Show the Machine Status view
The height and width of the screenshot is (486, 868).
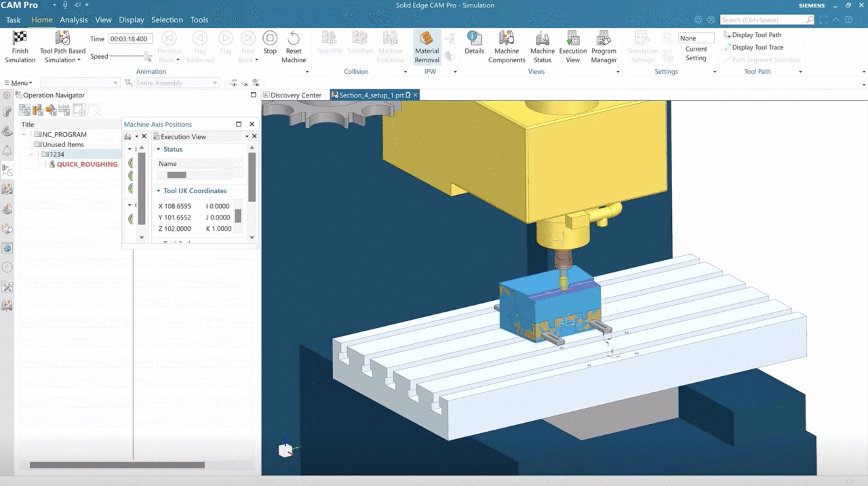point(542,39)
